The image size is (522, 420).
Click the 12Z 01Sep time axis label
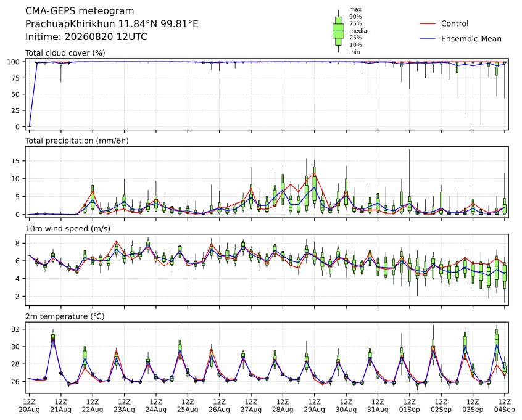click(410, 406)
